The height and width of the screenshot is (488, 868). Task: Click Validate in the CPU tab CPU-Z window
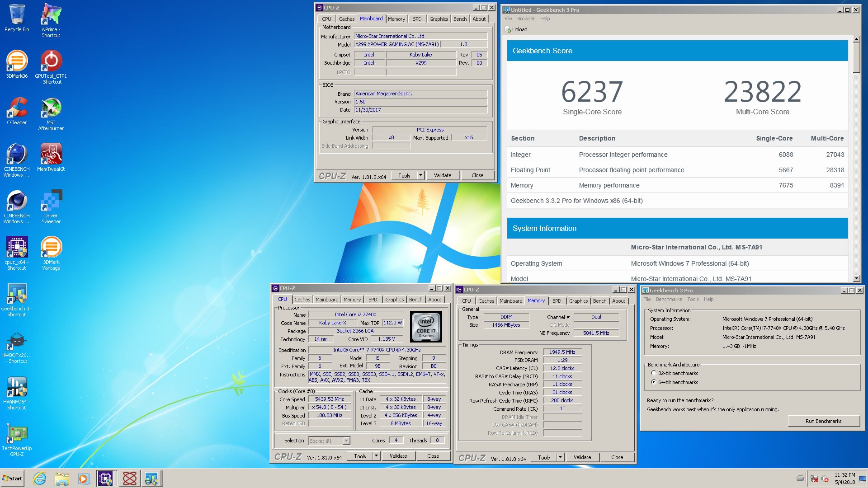point(398,456)
